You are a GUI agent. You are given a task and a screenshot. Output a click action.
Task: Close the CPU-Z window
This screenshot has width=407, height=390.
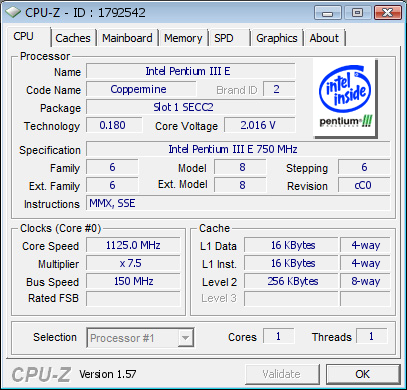click(387, 13)
